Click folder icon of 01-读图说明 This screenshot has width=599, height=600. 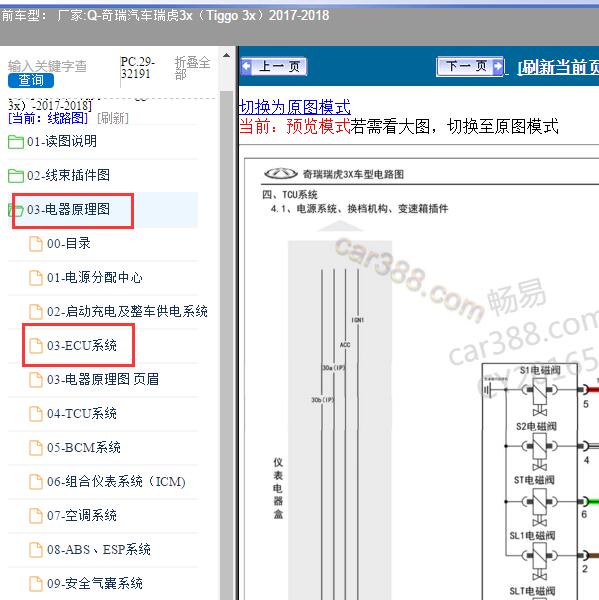point(16,142)
